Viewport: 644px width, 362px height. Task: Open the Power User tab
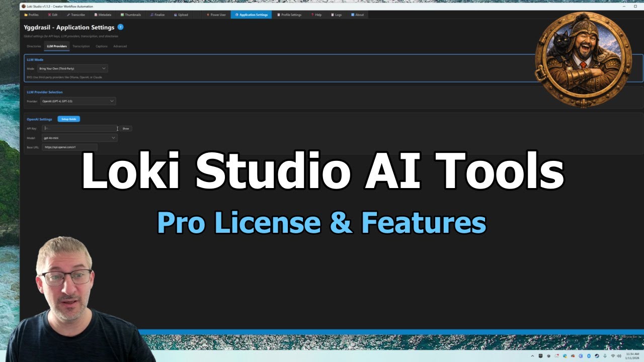click(216, 15)
